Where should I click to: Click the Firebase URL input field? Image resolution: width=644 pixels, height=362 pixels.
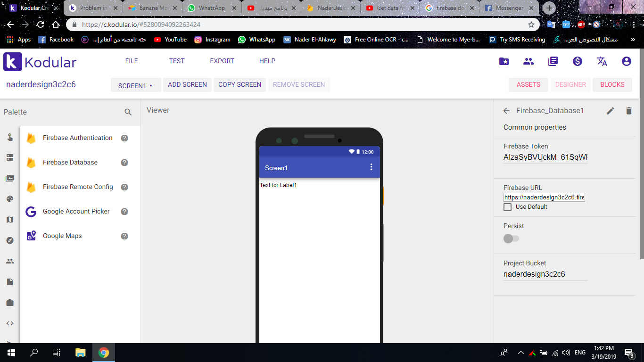544,197
